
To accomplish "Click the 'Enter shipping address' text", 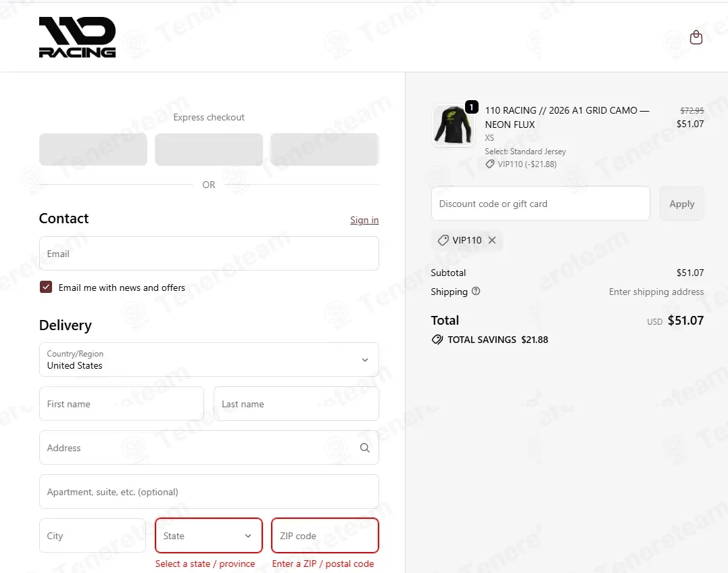I will click(x=656, y=292).
